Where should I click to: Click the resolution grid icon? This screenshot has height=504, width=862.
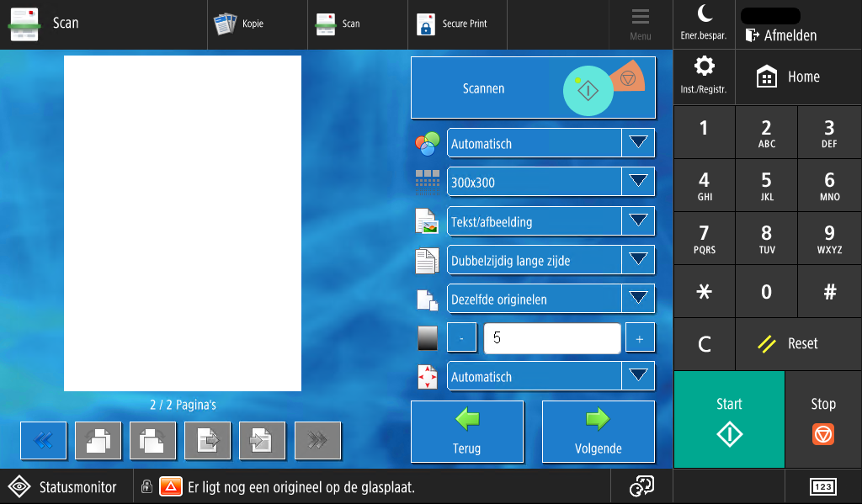(x=427, y=182)
